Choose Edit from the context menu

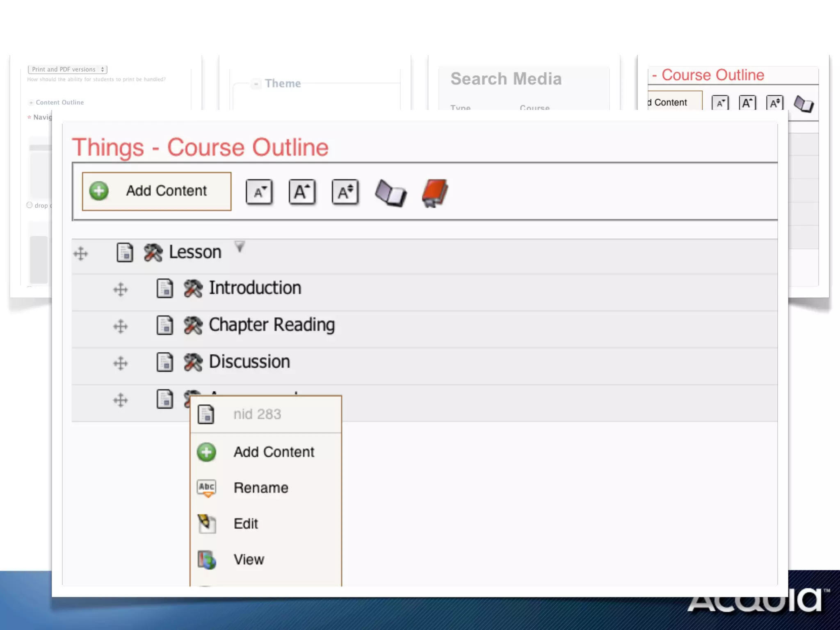click(246, 524)
